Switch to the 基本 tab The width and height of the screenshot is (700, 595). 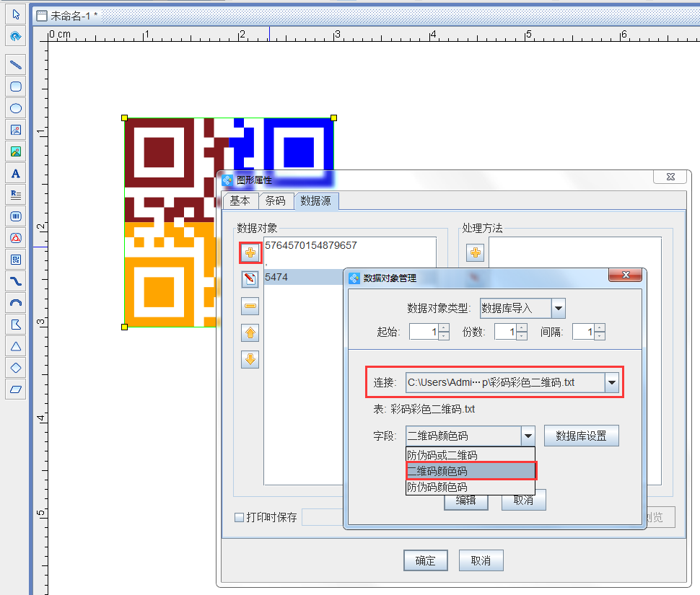click(x=240, y=201)
